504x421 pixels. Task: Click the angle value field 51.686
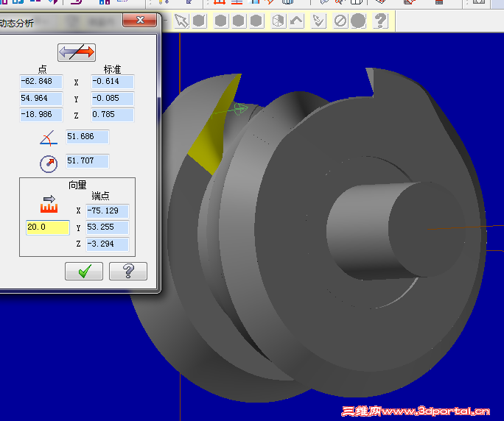pyautogui.click(x=88, y=137)
